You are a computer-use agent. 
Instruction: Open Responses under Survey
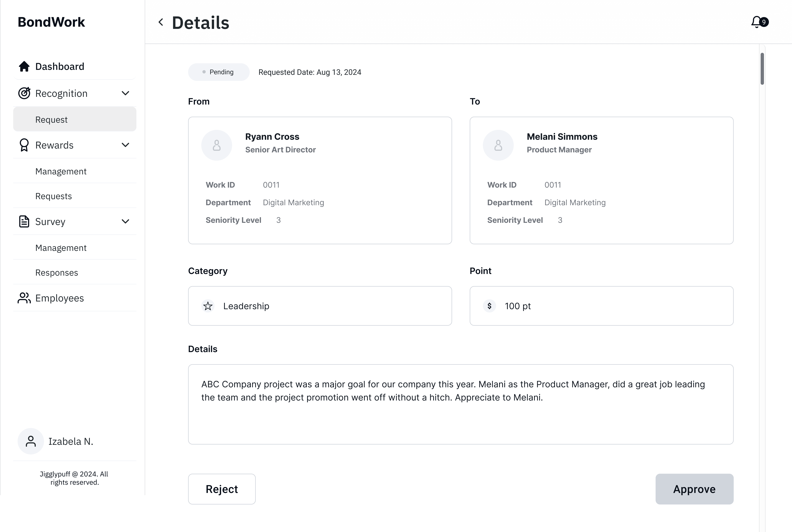tap(57, 273)
